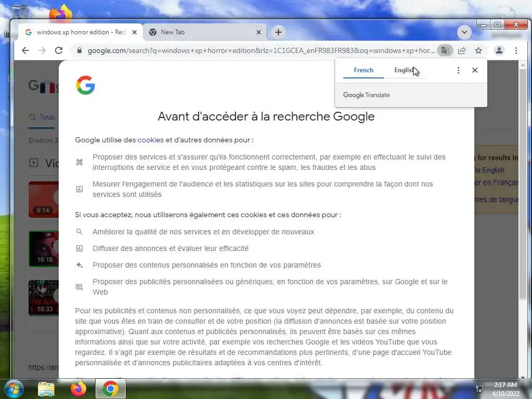Click the scrollbar up arrow
The image size is (532, 399).
click(x=523, y=64)
